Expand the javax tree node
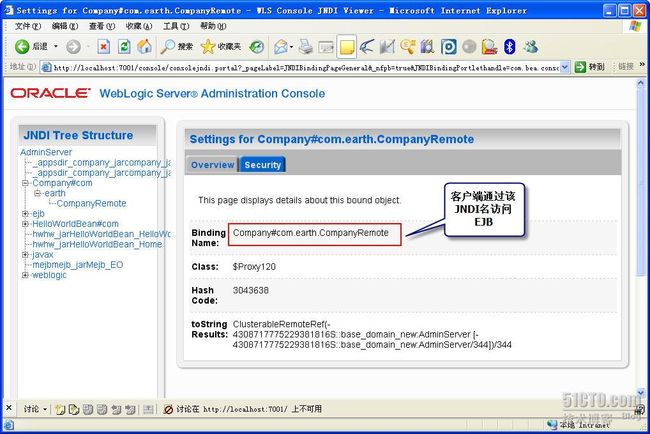The width and height of the screenshot is (650, 434). (x=25, y=255)
